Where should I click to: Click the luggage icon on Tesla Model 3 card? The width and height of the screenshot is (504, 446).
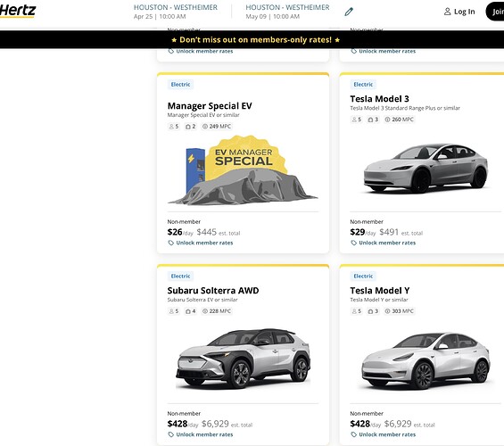[x=370, y=120]
